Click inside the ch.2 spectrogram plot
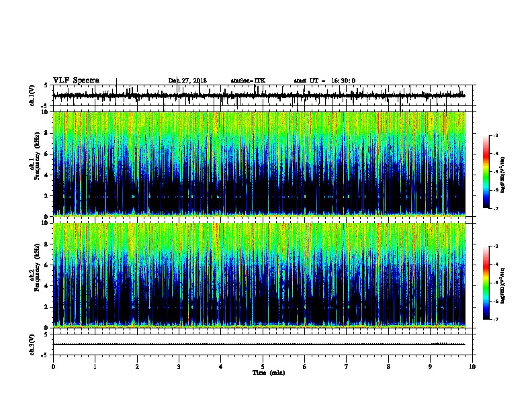532x411 pixels. [x=259, y=275]
